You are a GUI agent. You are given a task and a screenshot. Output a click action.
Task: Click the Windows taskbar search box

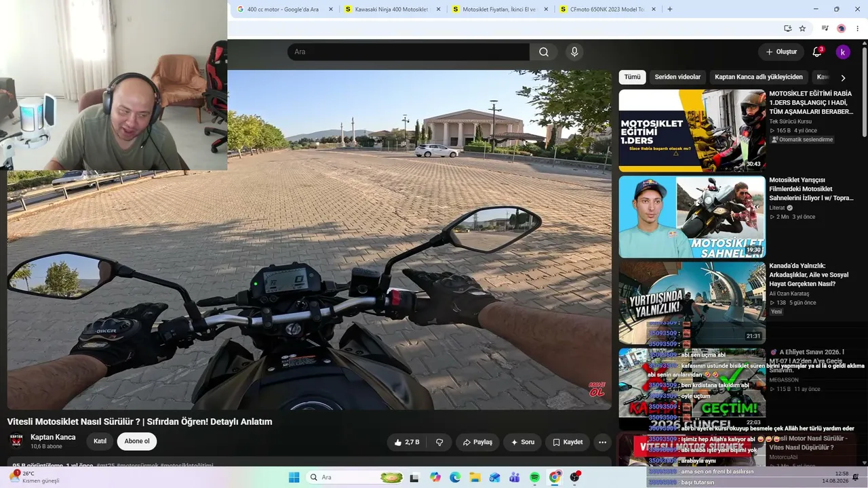click(355, 478)
